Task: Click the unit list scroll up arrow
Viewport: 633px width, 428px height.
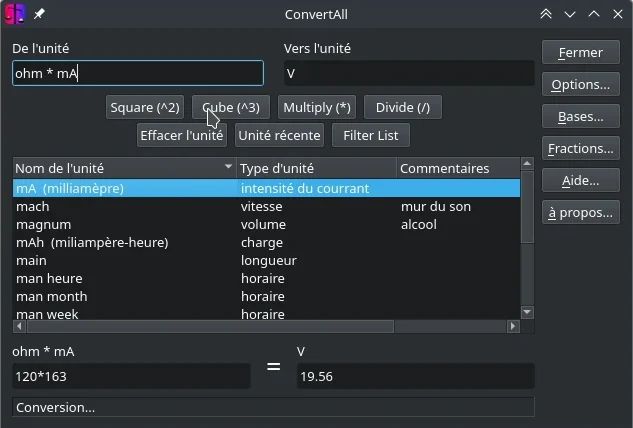Action: (x=527, y=164)
